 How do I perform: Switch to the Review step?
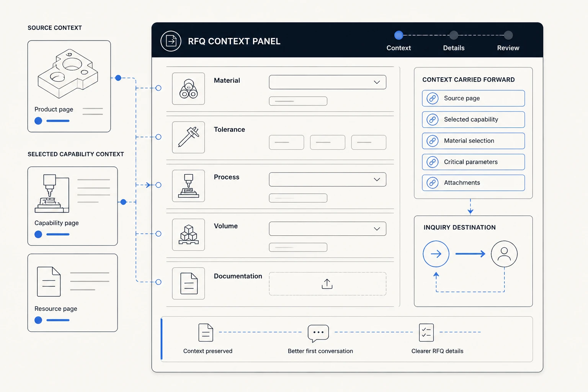(508, 41)
